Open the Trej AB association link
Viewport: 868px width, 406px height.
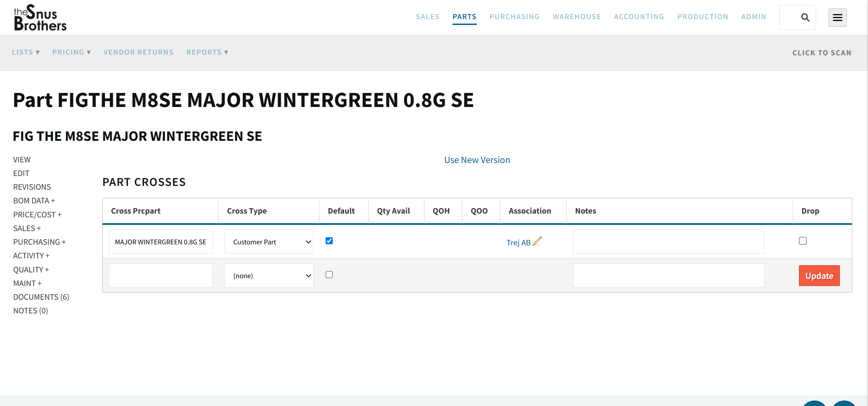pyautogui.click(x=518, y=243)
